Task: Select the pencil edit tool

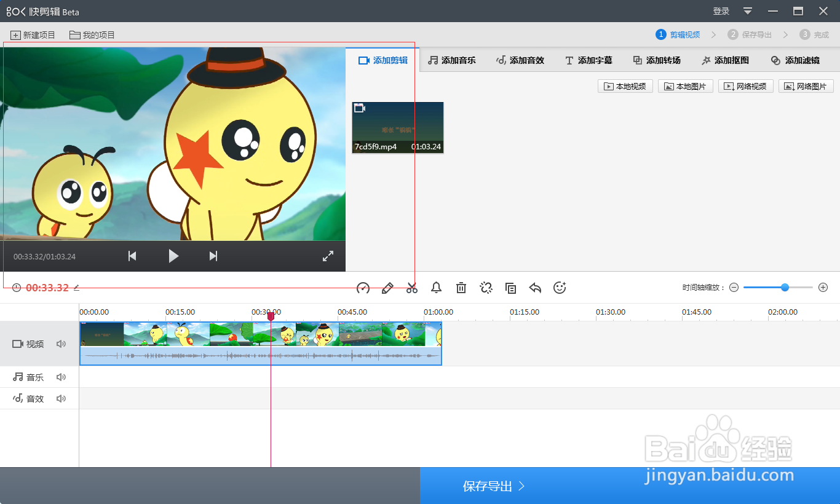Action: click(387, 288)
